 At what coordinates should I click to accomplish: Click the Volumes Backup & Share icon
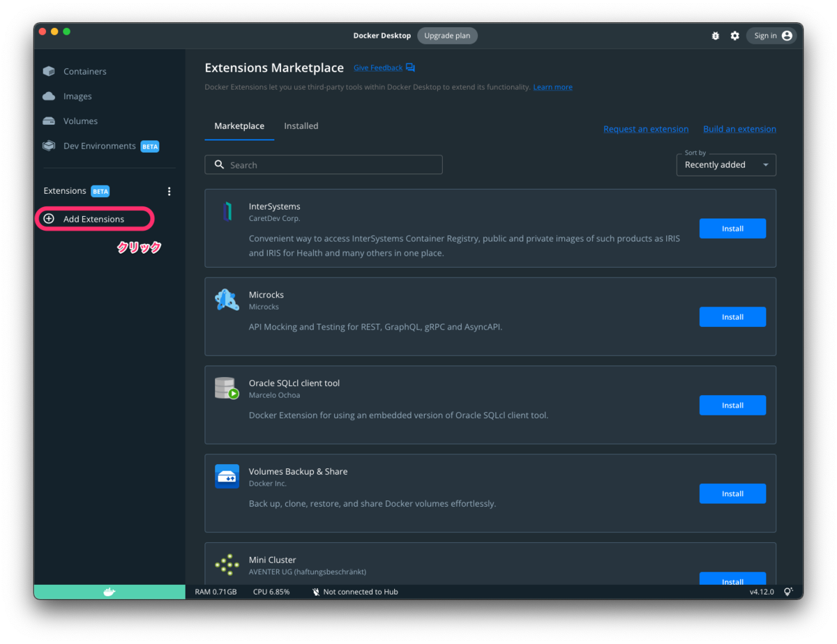227,476
